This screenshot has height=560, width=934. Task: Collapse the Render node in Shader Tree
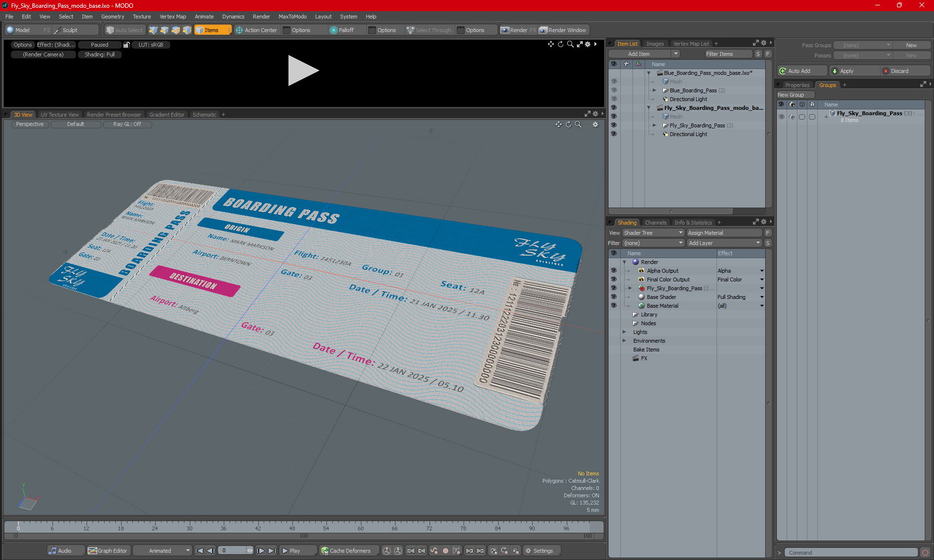point(624,262)
